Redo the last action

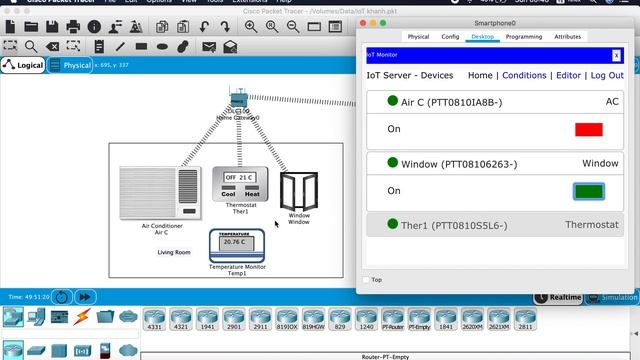pyautogui.click(x=225, y=27)
